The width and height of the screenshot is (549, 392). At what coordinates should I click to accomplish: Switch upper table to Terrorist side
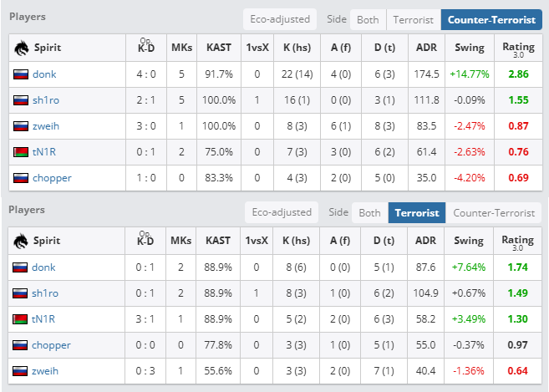pos(411,19)
